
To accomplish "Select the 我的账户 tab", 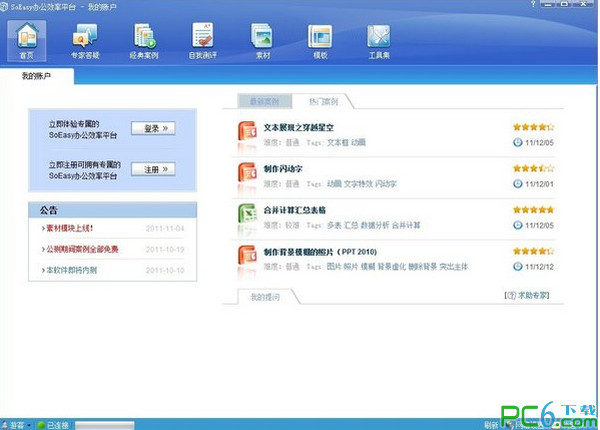I will [36, 76].
